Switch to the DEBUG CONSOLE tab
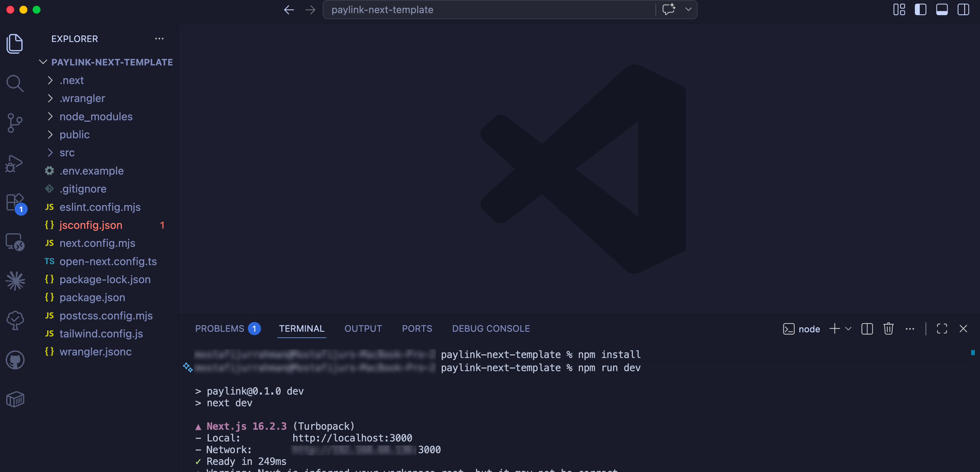Screen dimensions: 980x472 click(491, 329)
